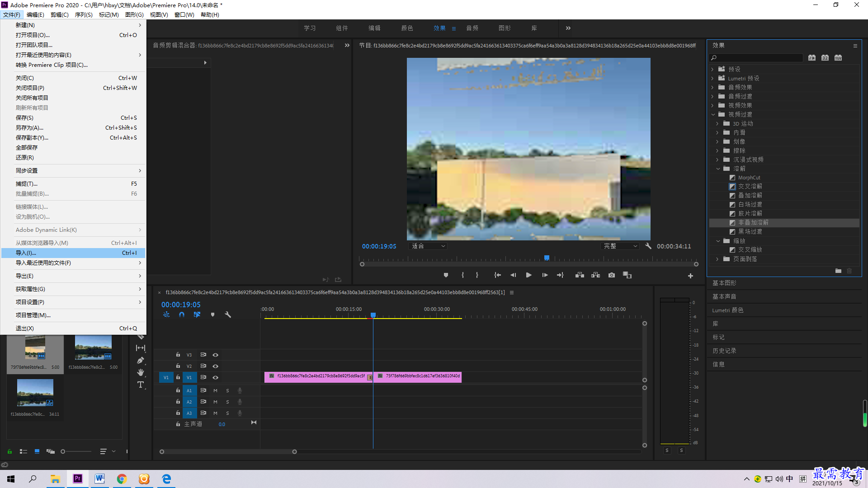The height and width of the screenshot is (488, 868).
Task: Toggle project writable green lock icon
Action: coord(9,451)
